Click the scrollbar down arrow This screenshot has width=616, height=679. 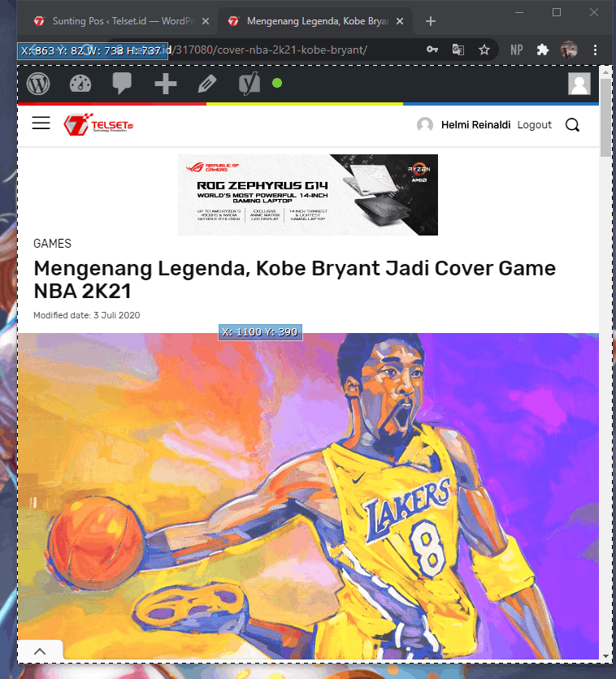tap(605, 656)
